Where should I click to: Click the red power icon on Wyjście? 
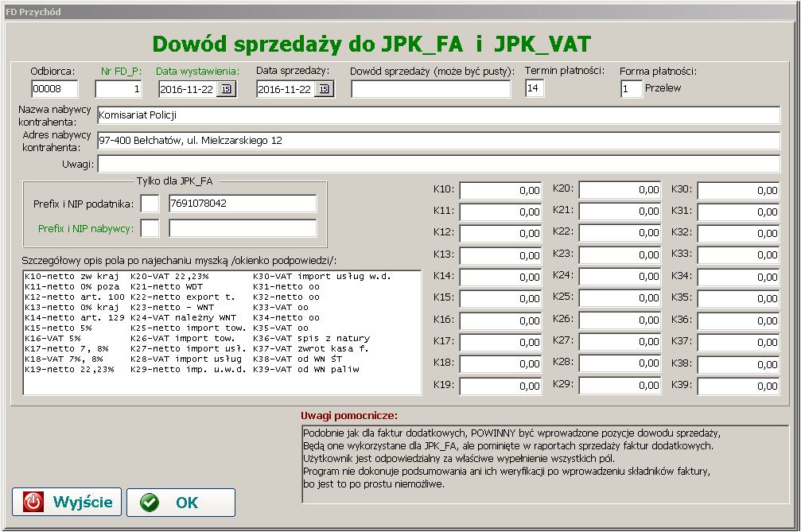[33, 503]
